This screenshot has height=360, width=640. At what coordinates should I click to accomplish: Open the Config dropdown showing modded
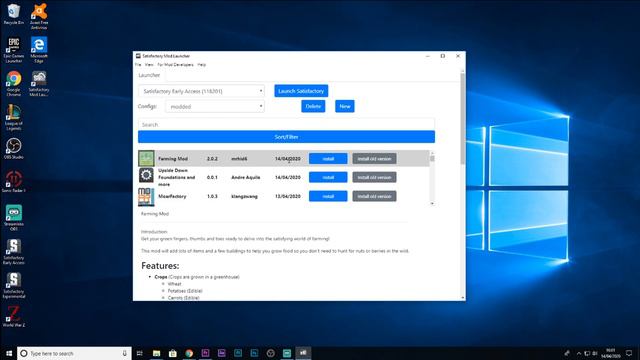[x=215, y=107]
